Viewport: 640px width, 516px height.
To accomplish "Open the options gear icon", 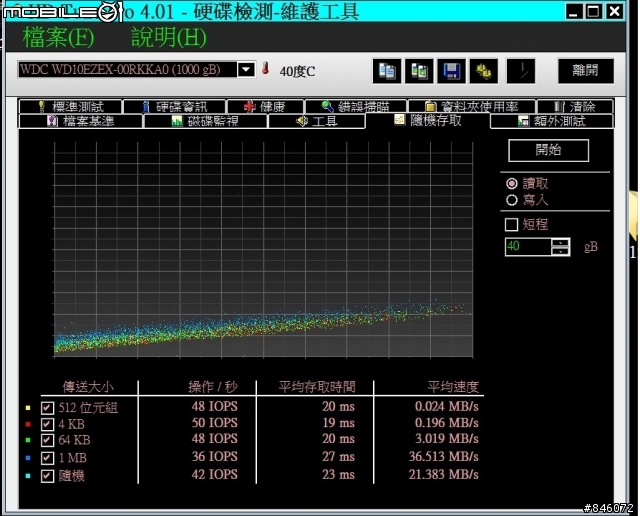I will (x=484, y=71).
